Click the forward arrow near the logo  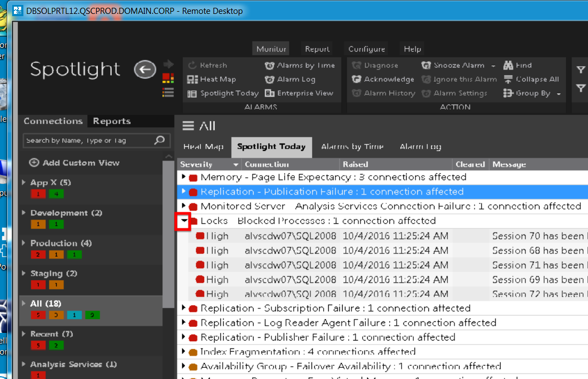pyautogui.click(x=169, y=64)
